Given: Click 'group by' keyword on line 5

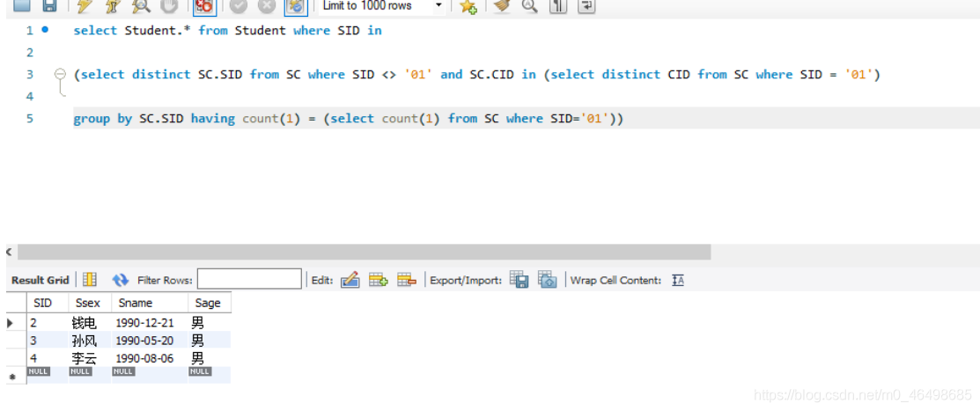Looking at the screenshot, I should click(x=102, y=118).
